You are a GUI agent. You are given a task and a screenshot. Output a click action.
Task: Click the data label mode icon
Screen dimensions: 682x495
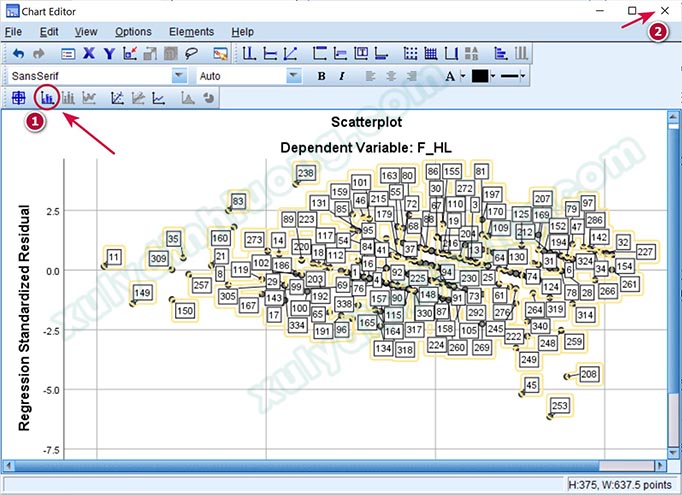(220, 53)
